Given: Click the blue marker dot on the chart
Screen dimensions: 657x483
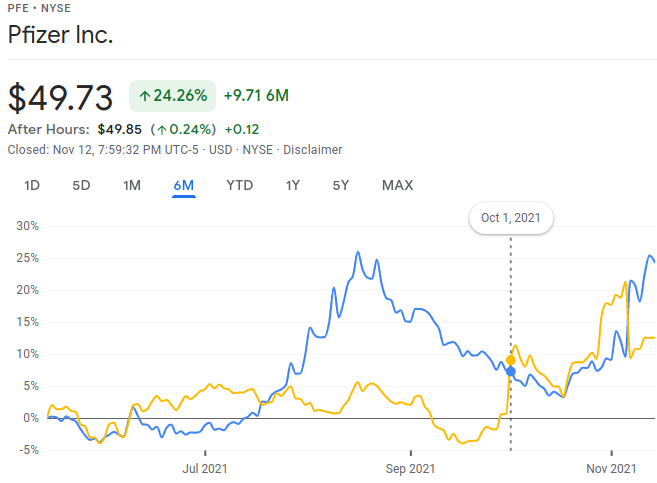Looking at the screenshot, I should 511,372.
